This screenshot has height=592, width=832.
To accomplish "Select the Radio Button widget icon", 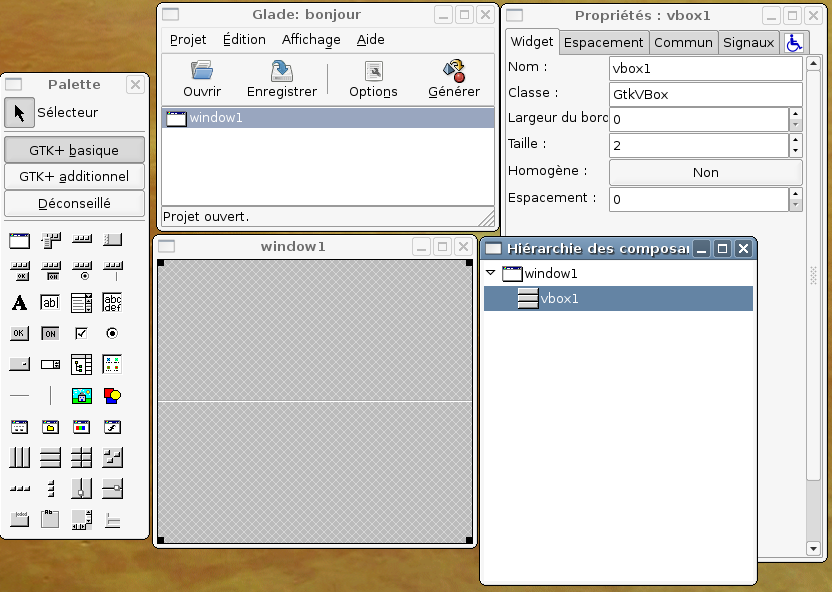I will [112, 333].
